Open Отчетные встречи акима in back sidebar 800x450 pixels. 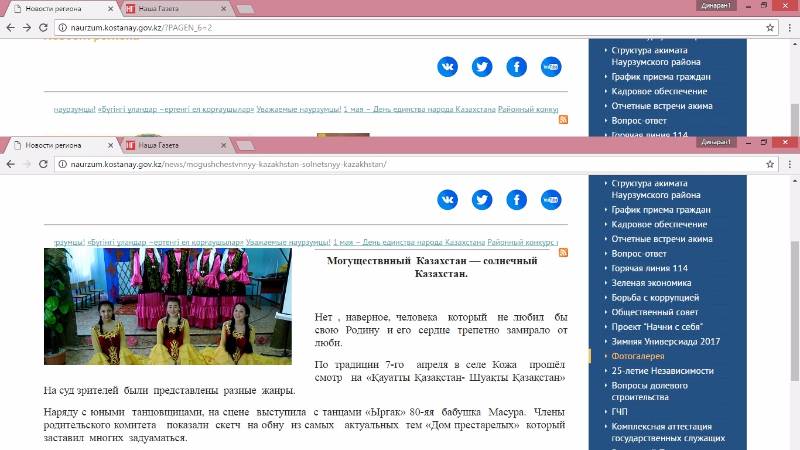(x=662, y=106)
